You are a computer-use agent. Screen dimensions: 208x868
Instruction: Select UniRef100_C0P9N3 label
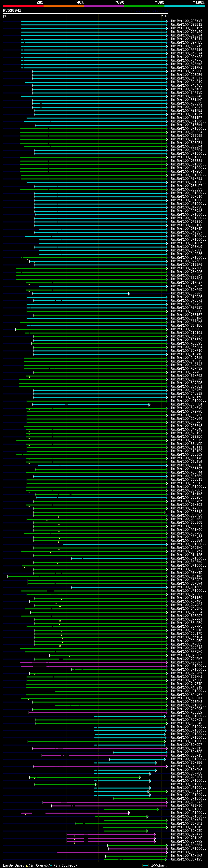[187, 293]
